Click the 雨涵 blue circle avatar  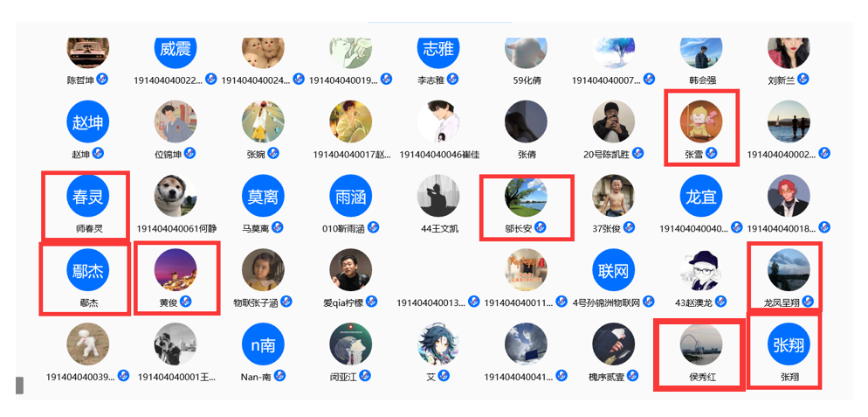pos(350,196)
